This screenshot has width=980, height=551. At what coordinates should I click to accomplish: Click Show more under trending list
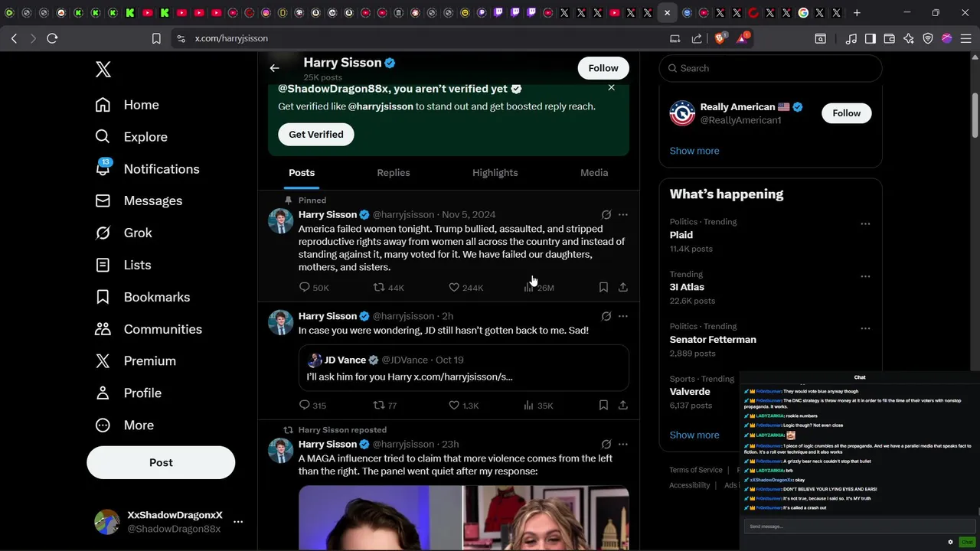tap(694, 435)
